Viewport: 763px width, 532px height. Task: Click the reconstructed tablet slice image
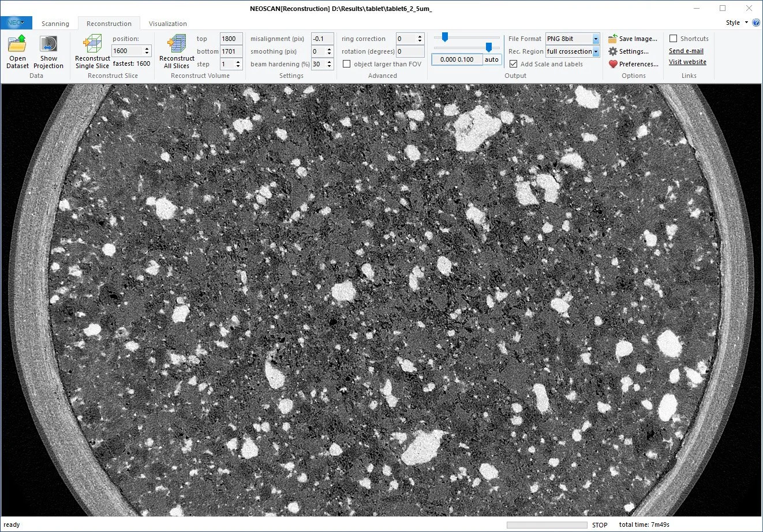tap(381, 300)
